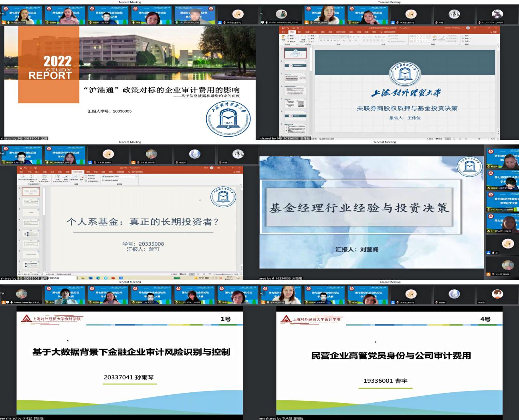Click PowerPoint icon in shared Windows taskbar
This screenshot has width=519, height=420.
113,278
